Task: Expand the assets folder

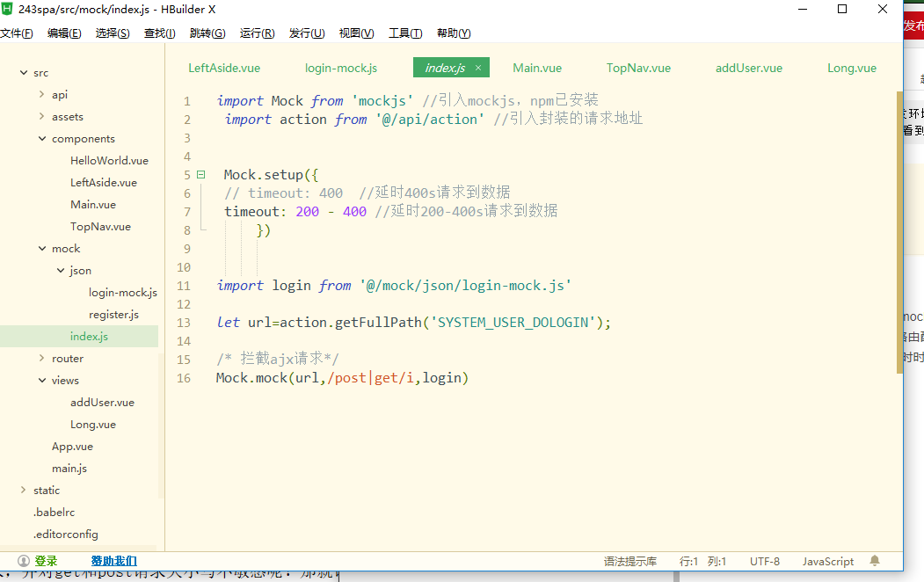Action: point(41,117)
